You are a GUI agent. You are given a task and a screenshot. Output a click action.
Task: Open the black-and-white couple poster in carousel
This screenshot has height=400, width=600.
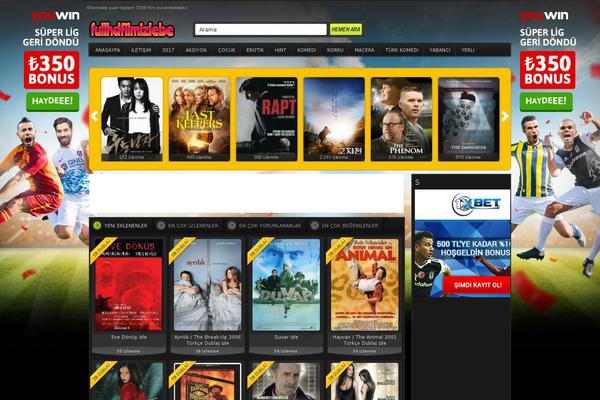point(132,119)
